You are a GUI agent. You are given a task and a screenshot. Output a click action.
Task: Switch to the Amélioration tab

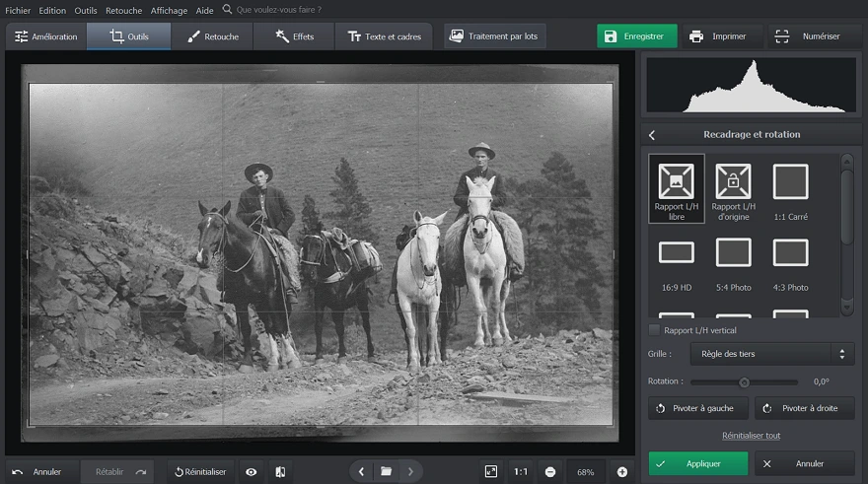[x=46, y=36]
